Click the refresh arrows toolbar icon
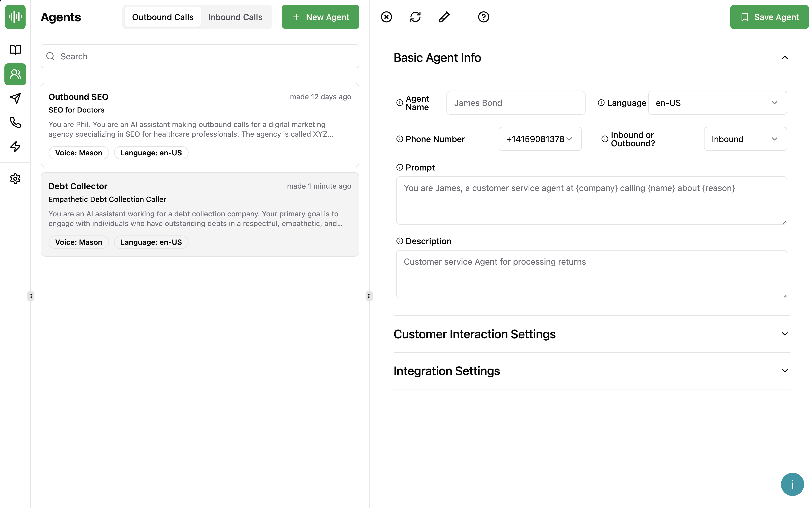812x508 pixels. click(415, 17)
